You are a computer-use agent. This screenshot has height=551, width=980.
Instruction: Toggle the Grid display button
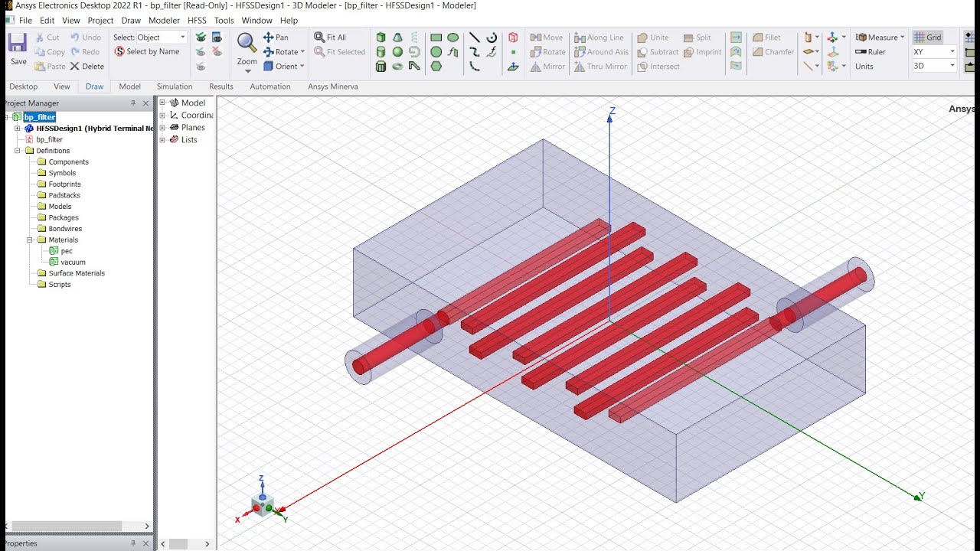click(927, 37)
